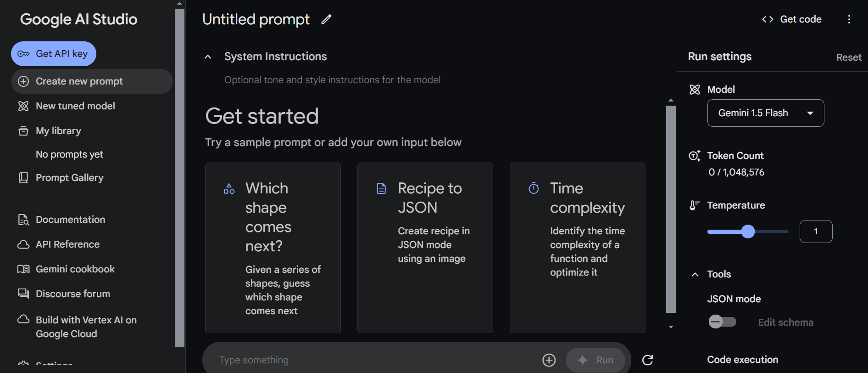The image size is (868, 373).
Task: Click the Temperature slider handle
Action: coord(748,232)
